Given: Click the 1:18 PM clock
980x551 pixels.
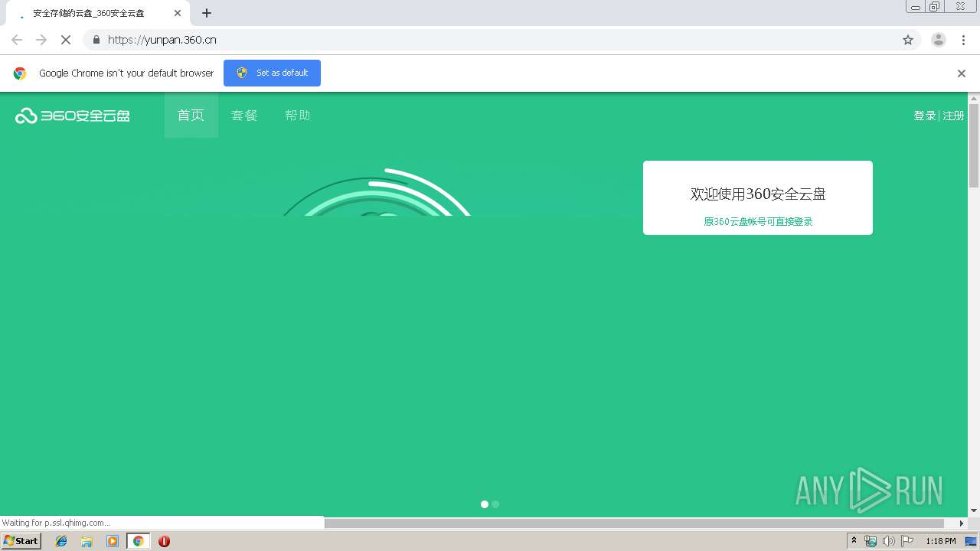Looking at the screenshot, I should coord(941,541).
